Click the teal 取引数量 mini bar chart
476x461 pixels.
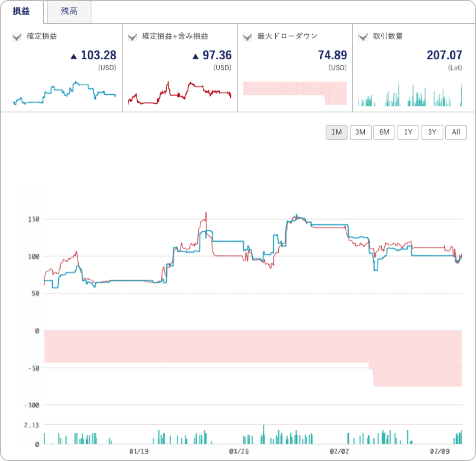[x=410, y=96]
